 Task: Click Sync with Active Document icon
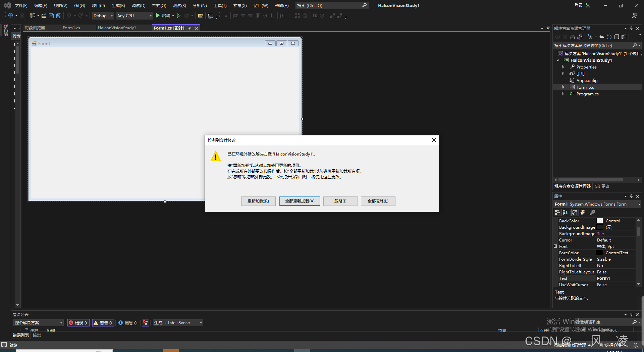coord(602,37)
